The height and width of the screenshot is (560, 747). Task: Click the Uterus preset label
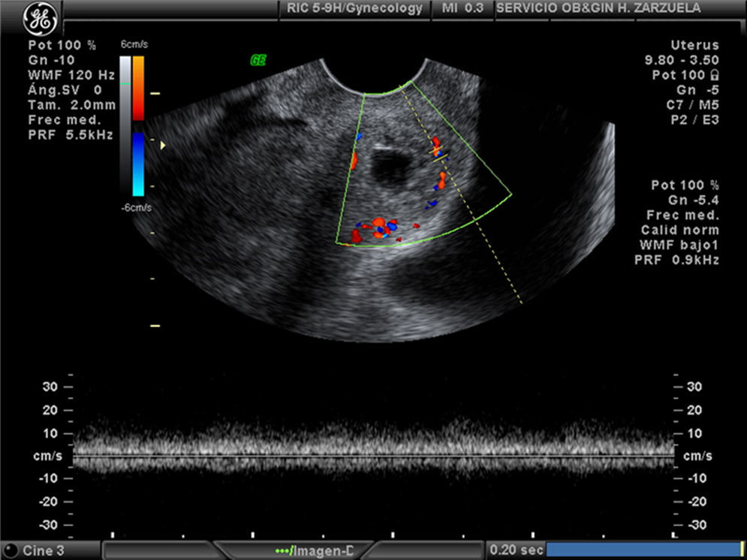tap(697, 46)
